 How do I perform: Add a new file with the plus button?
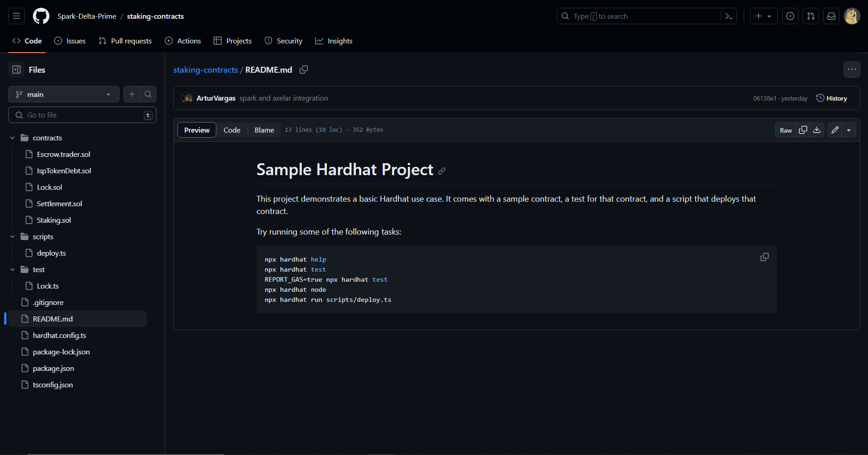click(x=132, y=94)
